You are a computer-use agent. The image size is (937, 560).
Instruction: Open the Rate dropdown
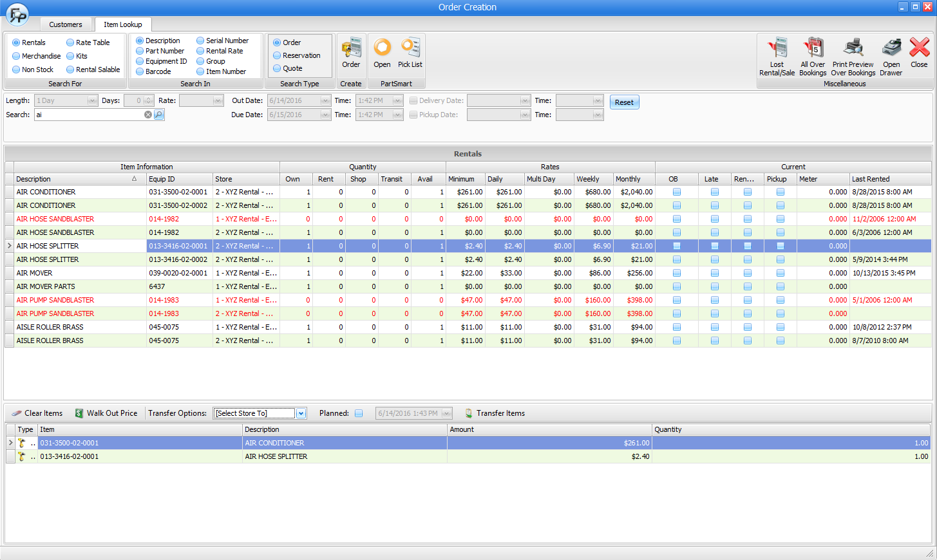tap(218, 100)
